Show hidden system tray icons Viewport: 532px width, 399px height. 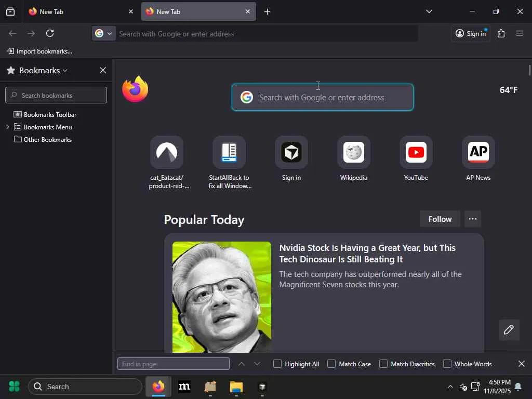450,387
